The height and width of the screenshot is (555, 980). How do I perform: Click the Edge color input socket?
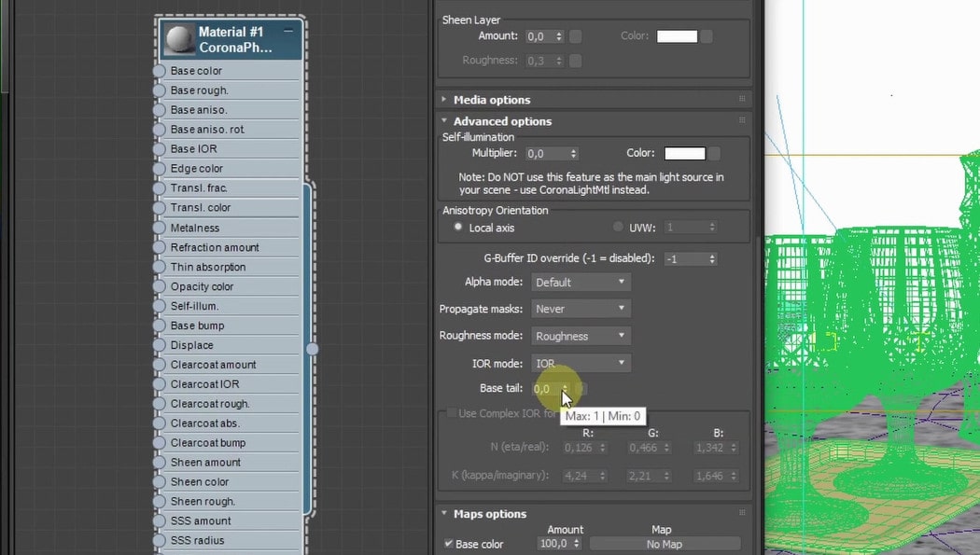(x=159, y=168)
